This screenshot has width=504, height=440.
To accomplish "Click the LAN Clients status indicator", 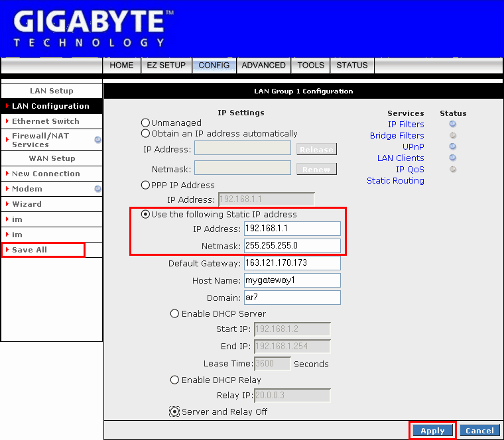I will [452, 158].
